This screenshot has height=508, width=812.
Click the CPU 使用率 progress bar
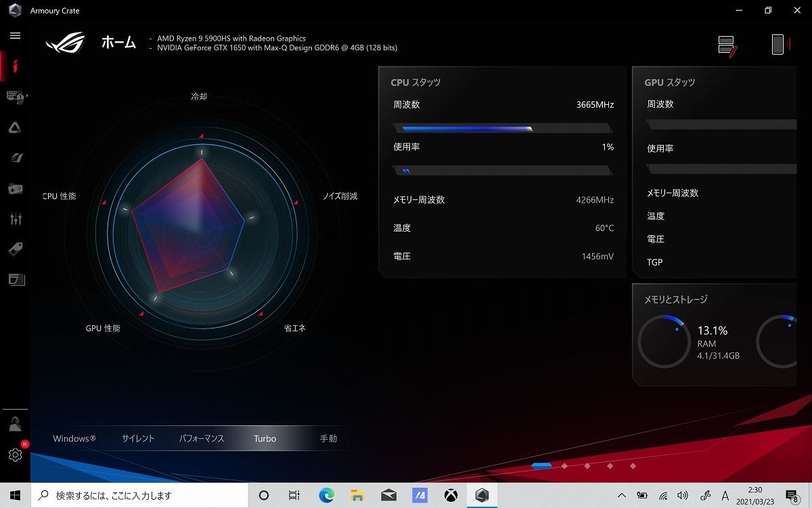point(503,171)
